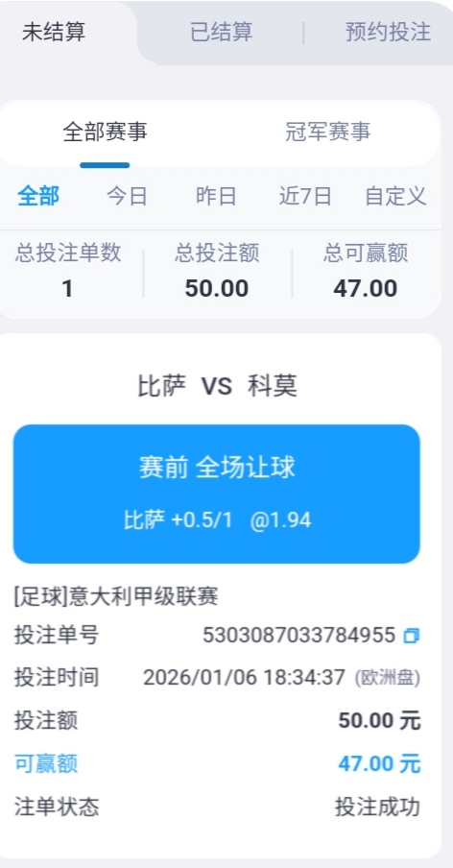Screen dimensions: 453x868
Task: Select 冠军赛事 sub-tab
Action: point(328,133)
